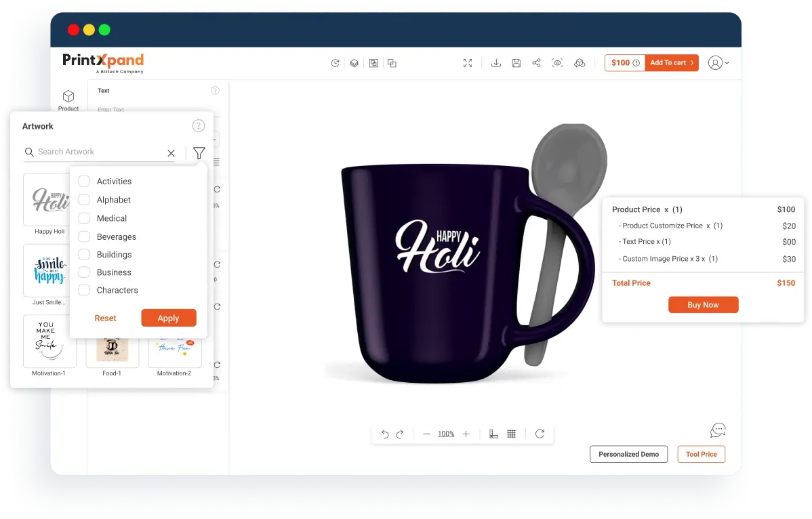The height and width of the screenshot is (519, 812).
Task: Click the zoom out minus button
Action: [x=426, y=434]
